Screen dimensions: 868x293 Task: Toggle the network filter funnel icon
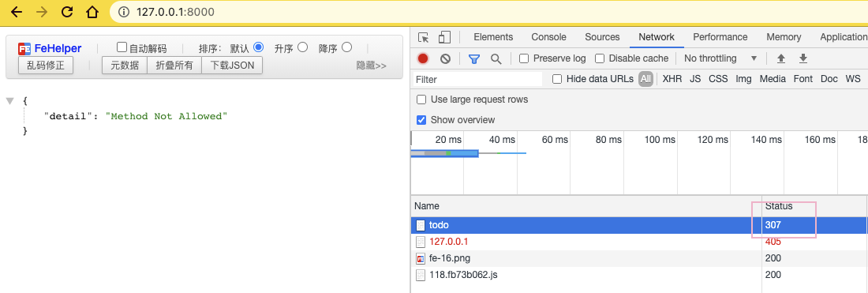[474, 58]
